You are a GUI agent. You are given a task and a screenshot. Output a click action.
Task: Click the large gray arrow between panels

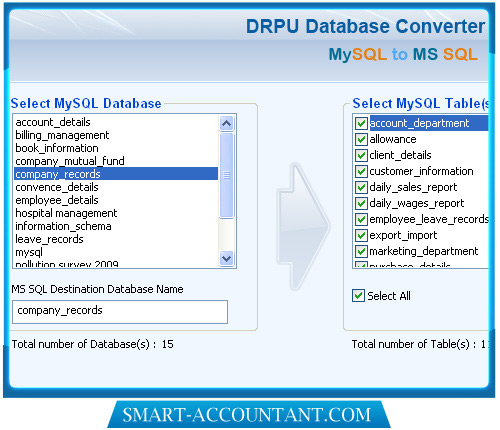[304, 226]
